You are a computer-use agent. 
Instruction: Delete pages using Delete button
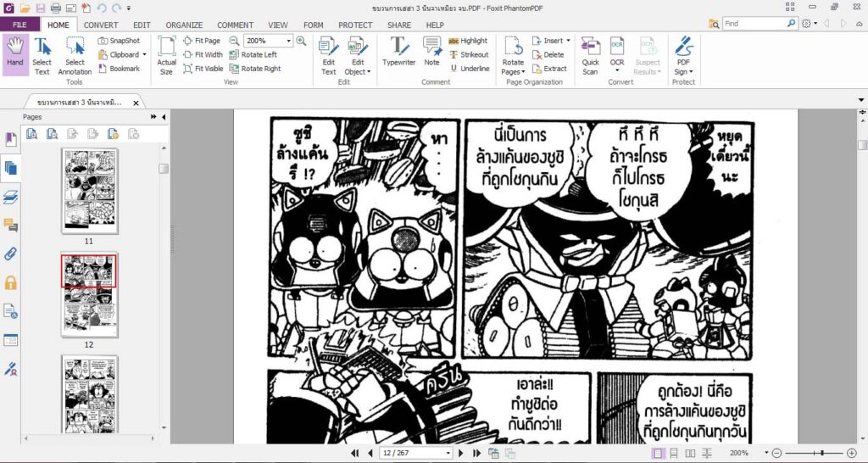pos(548,54)
